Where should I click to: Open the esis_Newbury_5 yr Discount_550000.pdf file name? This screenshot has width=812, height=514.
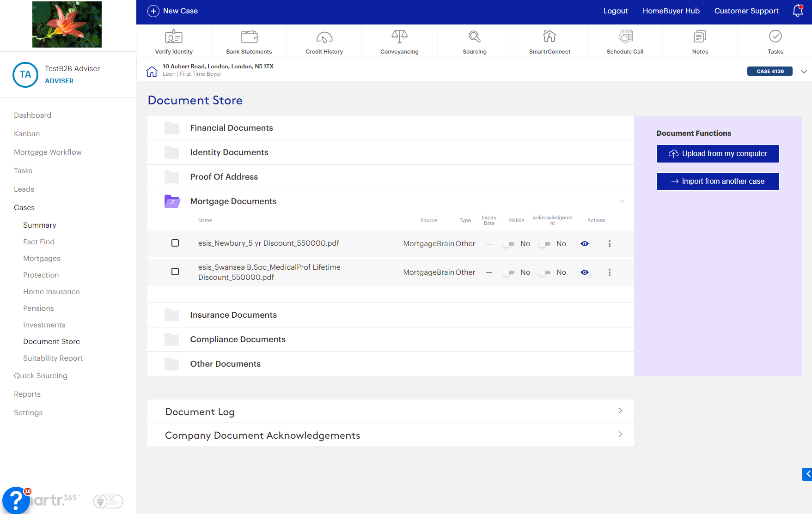click(x=269, y=243)
